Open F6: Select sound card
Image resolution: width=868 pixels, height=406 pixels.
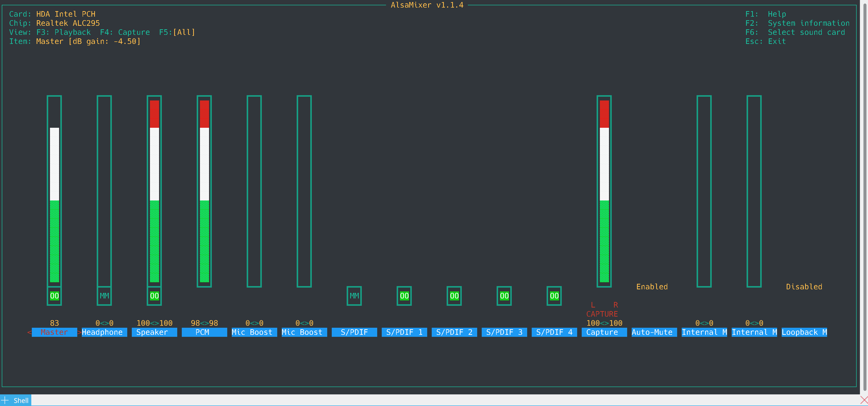click(795, 32)
